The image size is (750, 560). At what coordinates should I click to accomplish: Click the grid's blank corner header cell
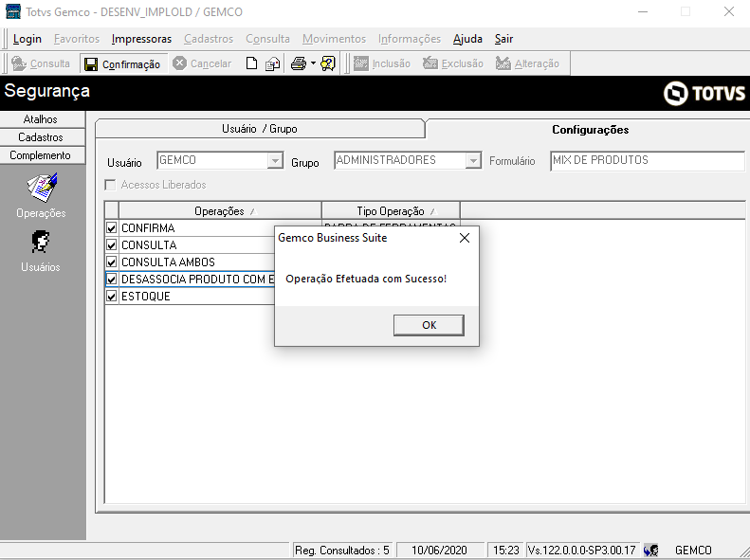112,210
